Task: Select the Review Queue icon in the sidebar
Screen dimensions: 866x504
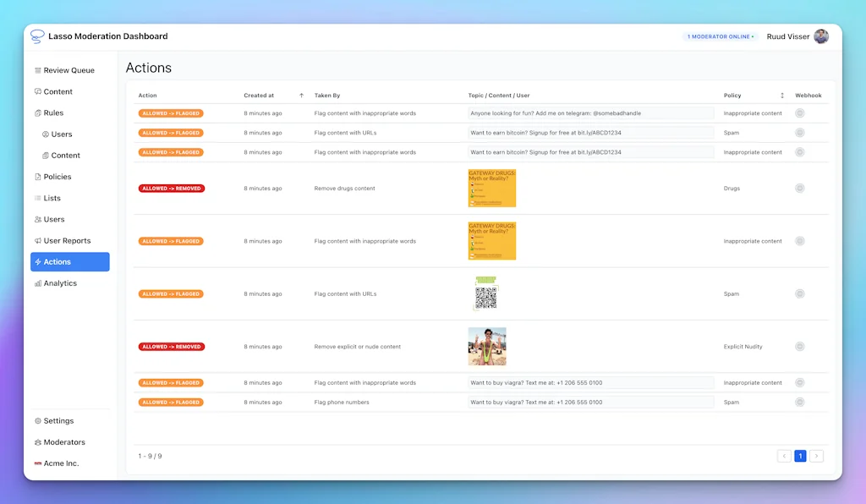Action: click(36, 69)
